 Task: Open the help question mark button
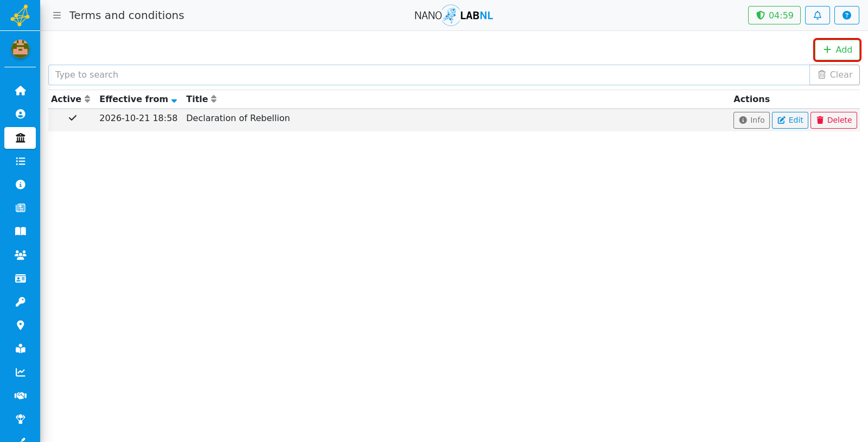[847, 15]
